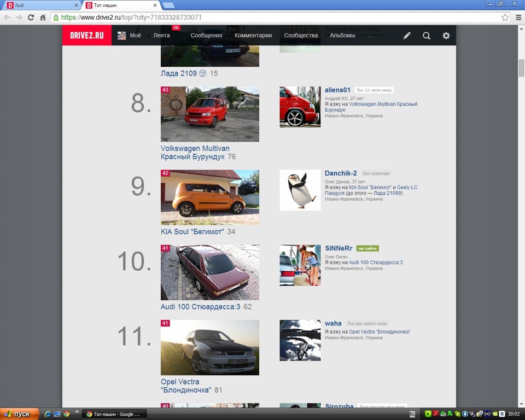The height and width of the screenshot is (420, 525).
Task: Close the Audi browser tab
Action: (76, 5)
